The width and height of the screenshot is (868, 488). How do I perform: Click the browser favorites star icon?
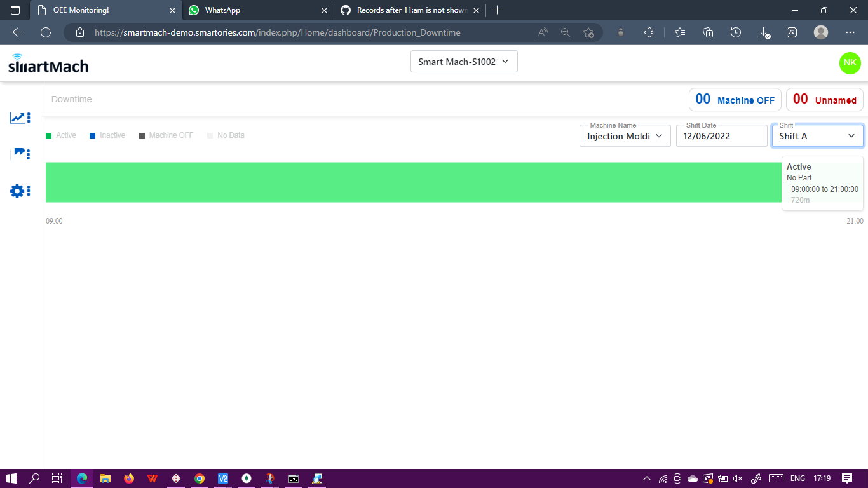(588, 32)
